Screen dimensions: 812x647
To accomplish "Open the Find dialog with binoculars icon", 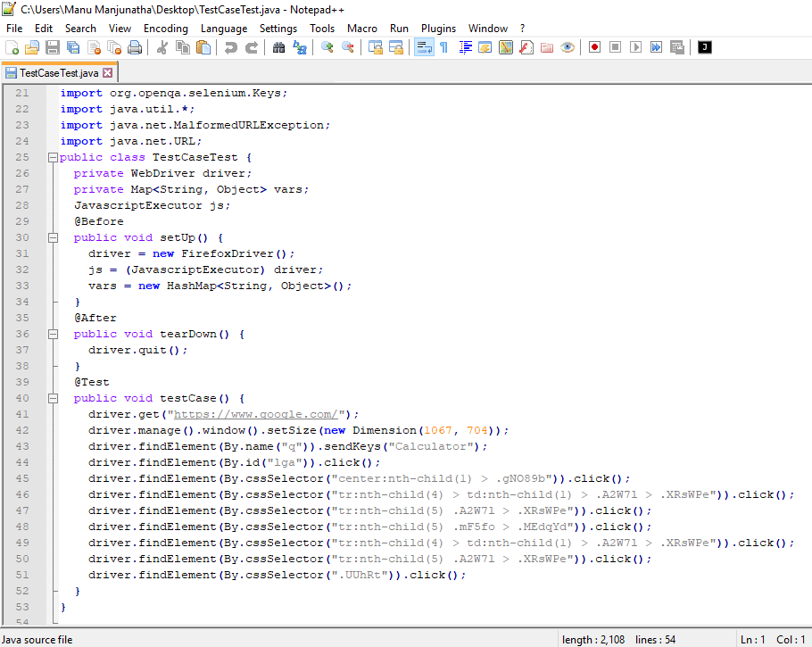I will [x=279, y=46].
